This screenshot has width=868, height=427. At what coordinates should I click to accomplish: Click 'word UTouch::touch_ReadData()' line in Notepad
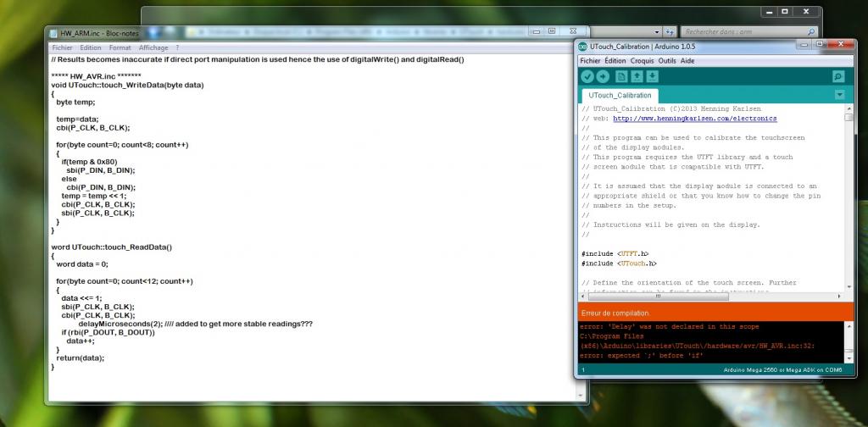[111, 247]
